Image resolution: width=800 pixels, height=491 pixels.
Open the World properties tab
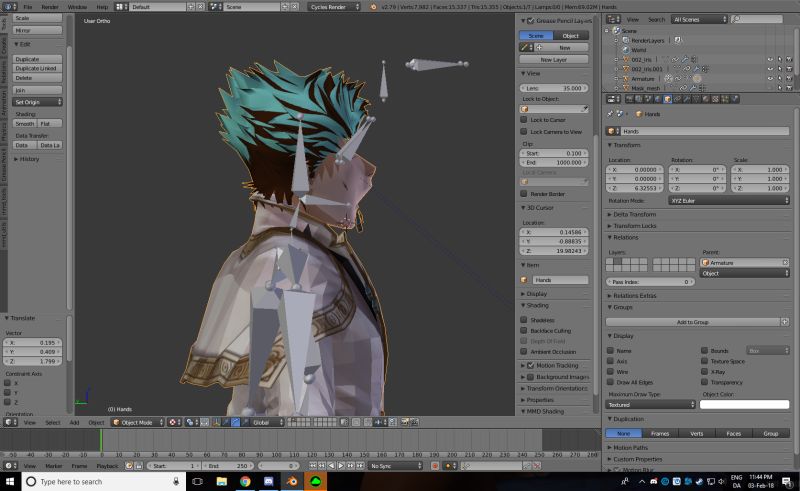pyautogui.click(x=658, y=99)
